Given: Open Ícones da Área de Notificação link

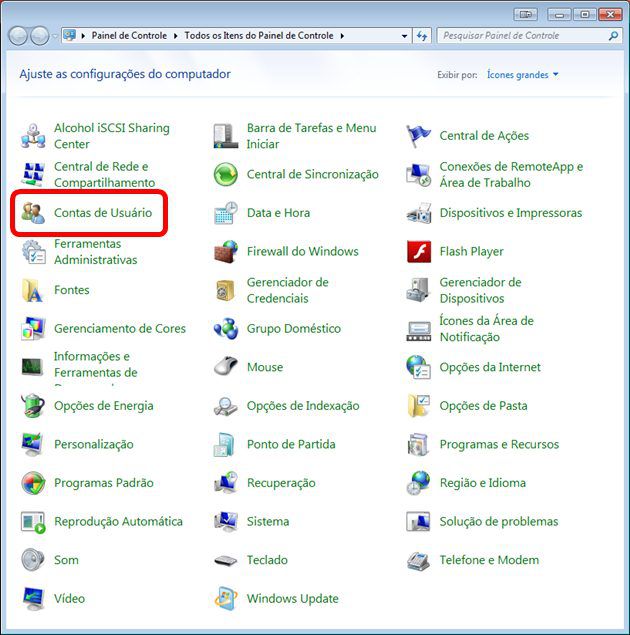Looking at the screenshot, I should [x=487, y=329].
